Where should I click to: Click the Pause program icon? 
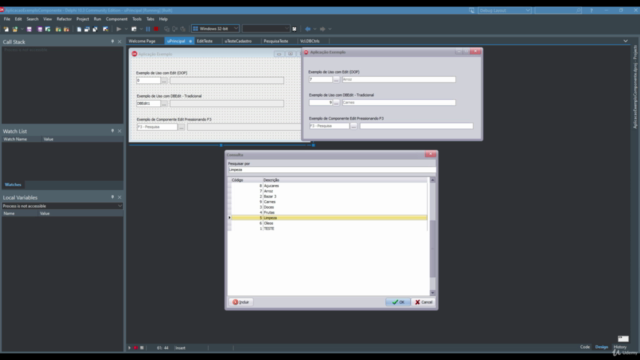tap(148, 29)
